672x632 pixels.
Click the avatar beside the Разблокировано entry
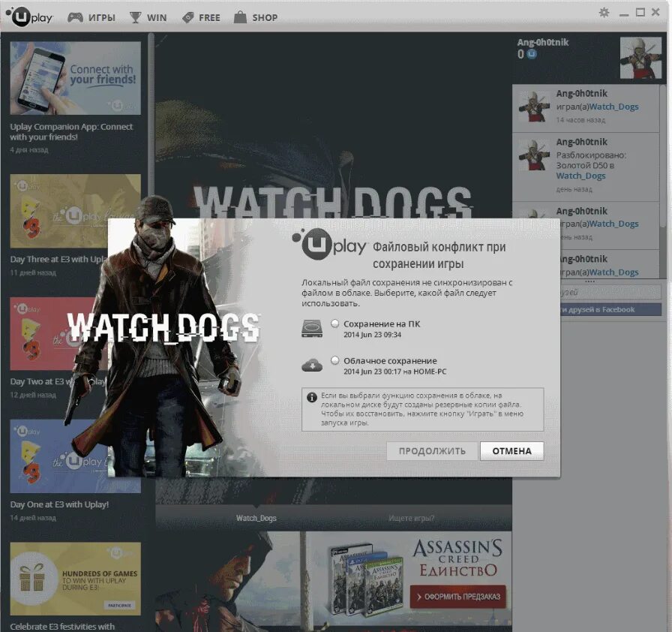pyautogui.click(x=533, y=155)
